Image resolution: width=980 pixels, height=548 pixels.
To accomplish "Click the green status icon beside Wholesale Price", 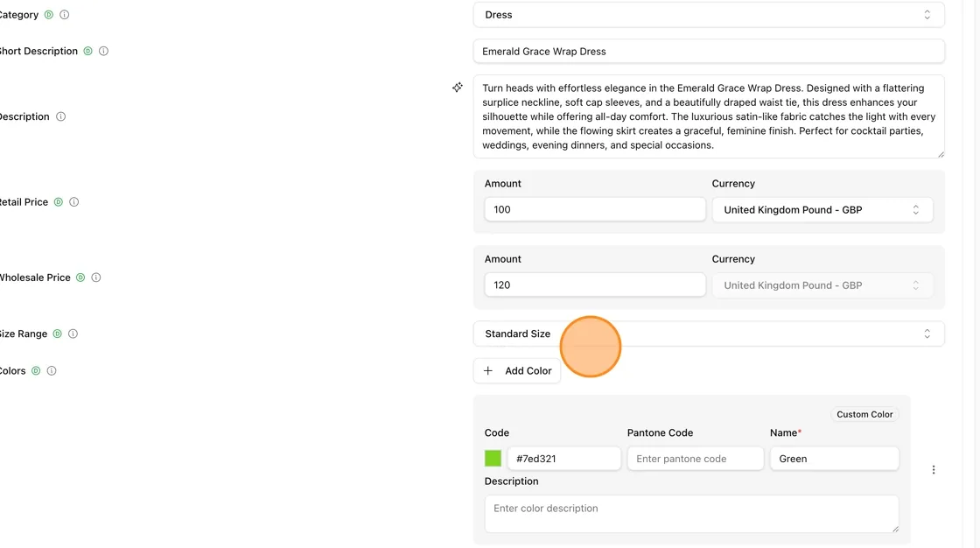I will (80, 278).
